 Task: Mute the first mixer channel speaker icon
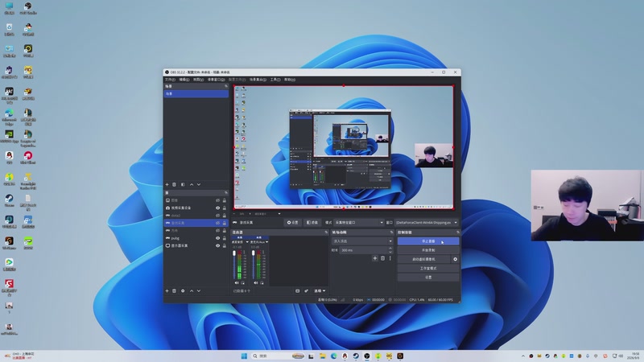(237, 283)
